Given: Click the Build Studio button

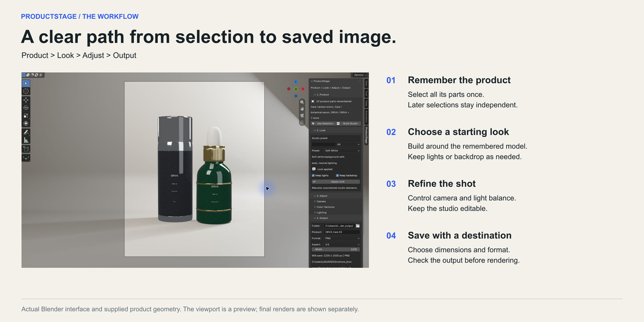Looking at the screenshot, I should [349, 123].
